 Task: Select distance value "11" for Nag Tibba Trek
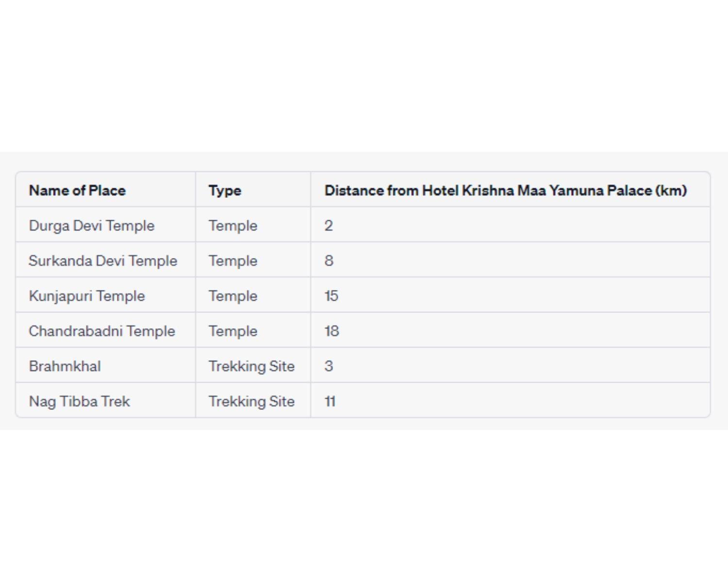coord(330,401)
